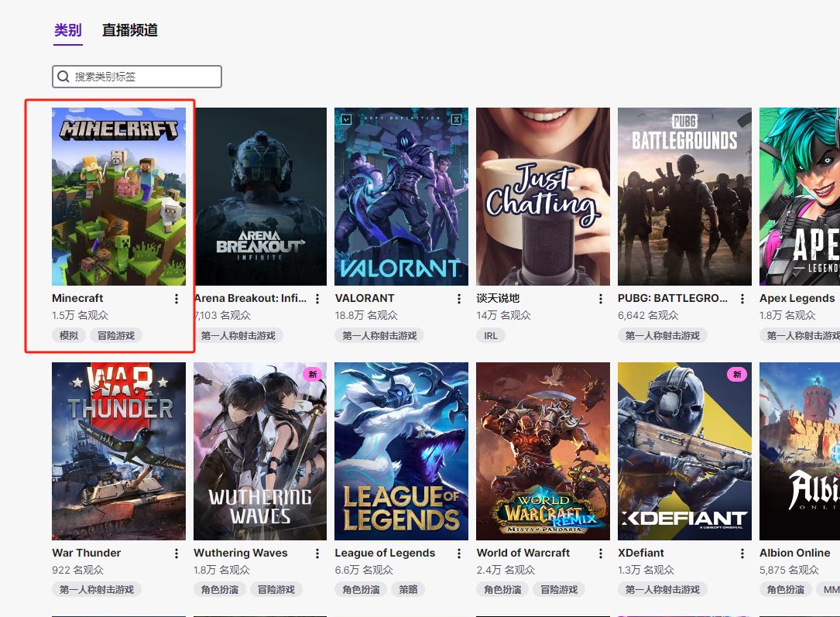Click the World of Warcraft title link
Viewport: 840px width, 617px height.
523,553
